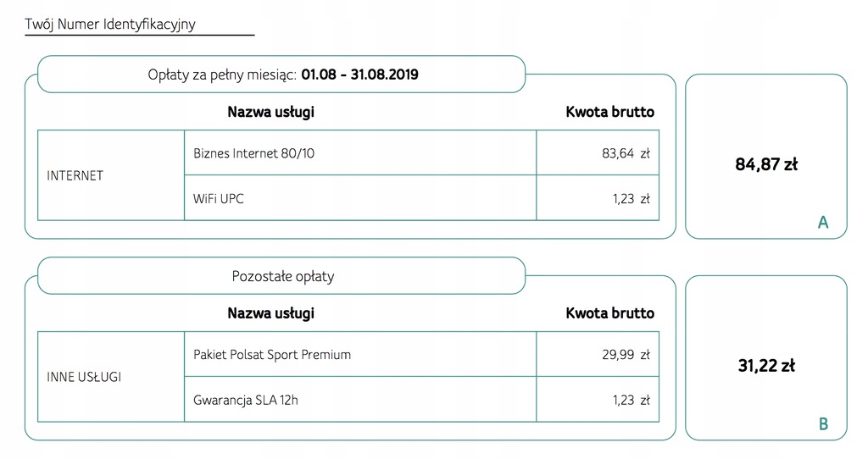868x459 pixels.
Task: Select the billing period 01.08 - 31.08.2019 header
Action: tap(282, 75)
